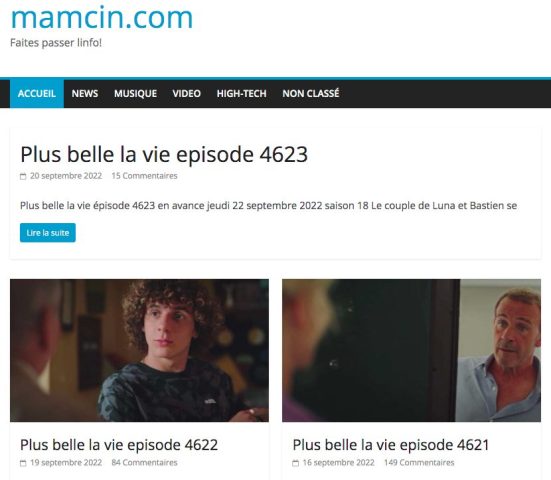This screenshot has height=480, width=551.
Task: View the 15 Commentaires link
Action: pyautogui.click(x=144, y=176)
